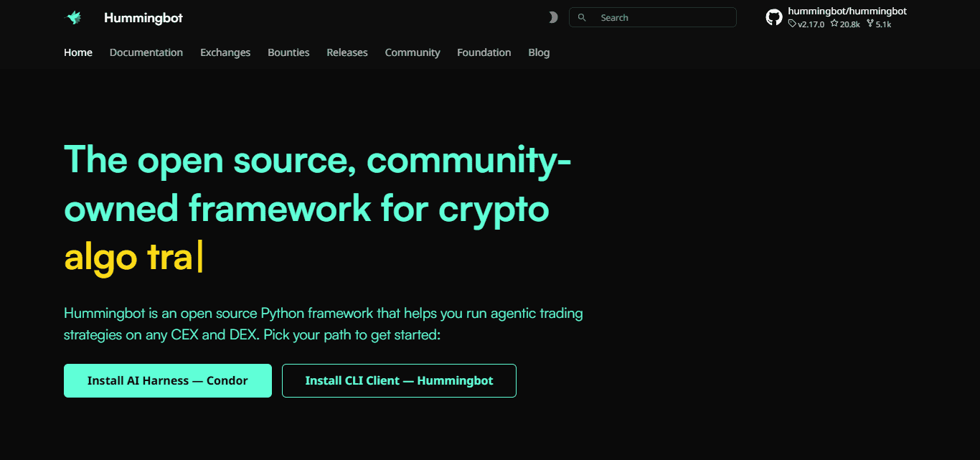The height and width of the screenshot is (460, 980).
Task: Click the Hummingbot bird logo icon
Action: coord(73,18)
